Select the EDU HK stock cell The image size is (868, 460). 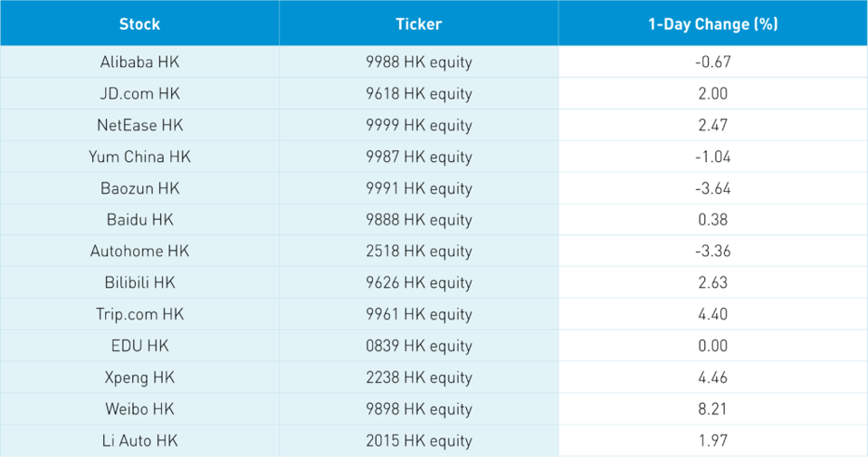pyautogui.click(x=139, y=346)
